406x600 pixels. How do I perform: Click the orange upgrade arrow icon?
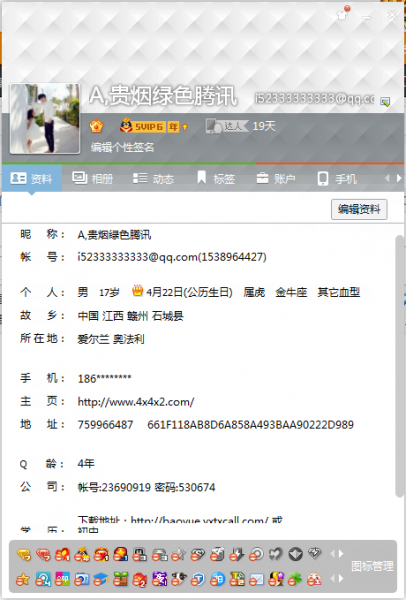pyautogui.click(x=185, y=127)
